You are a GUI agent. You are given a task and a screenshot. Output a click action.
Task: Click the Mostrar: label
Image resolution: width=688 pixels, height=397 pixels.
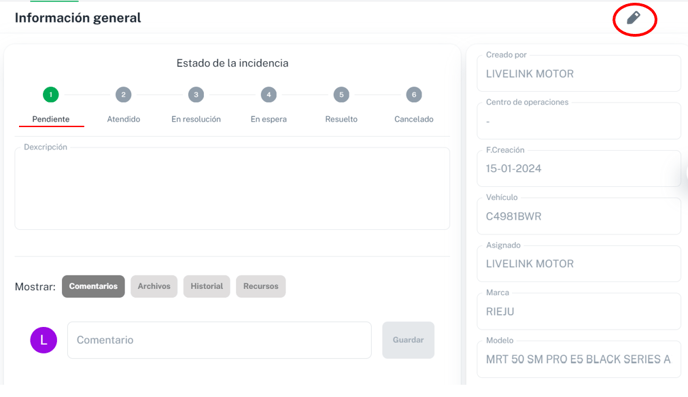(35, 286)
